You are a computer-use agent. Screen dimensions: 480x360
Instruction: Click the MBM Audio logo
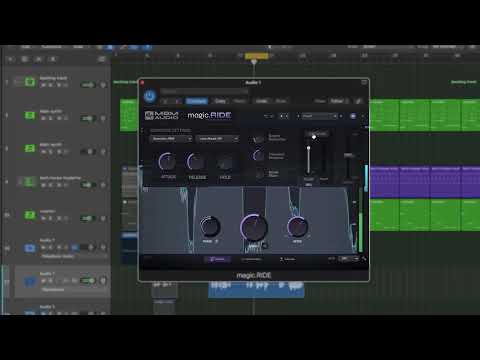click(x=161, y=115)
